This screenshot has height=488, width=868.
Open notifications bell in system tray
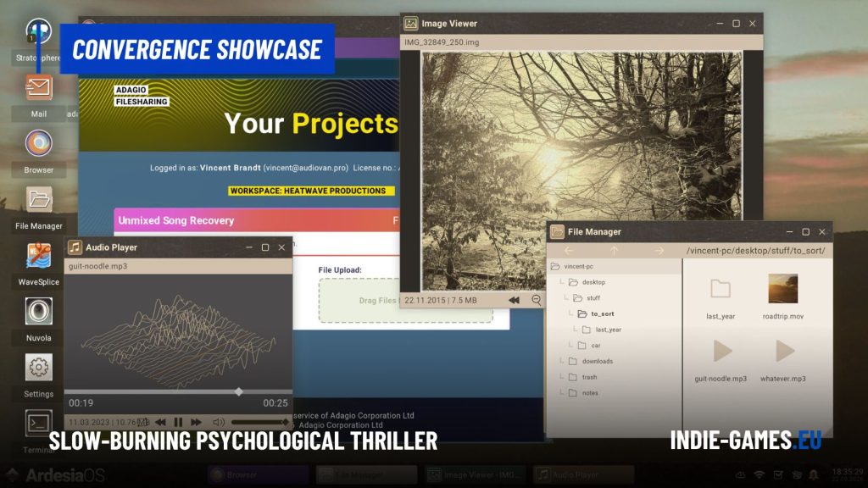814,474
